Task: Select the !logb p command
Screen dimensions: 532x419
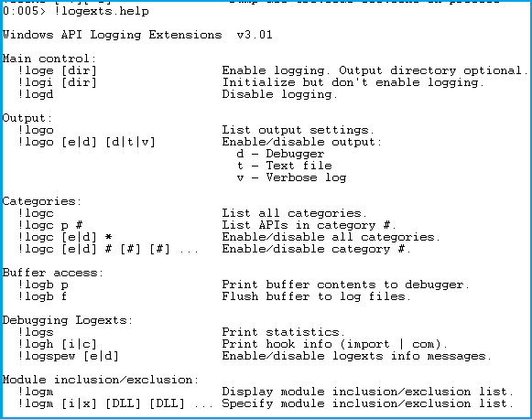Action: (x=43, y=285)
